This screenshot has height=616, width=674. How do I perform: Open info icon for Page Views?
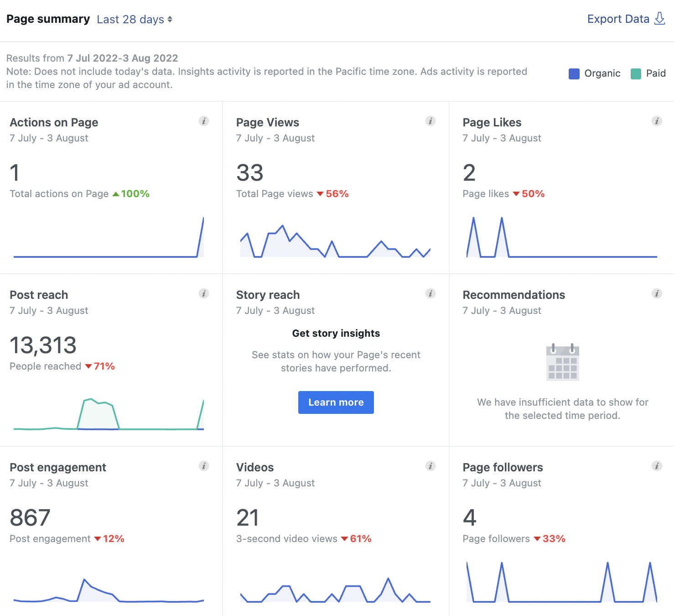coord(430,121)
